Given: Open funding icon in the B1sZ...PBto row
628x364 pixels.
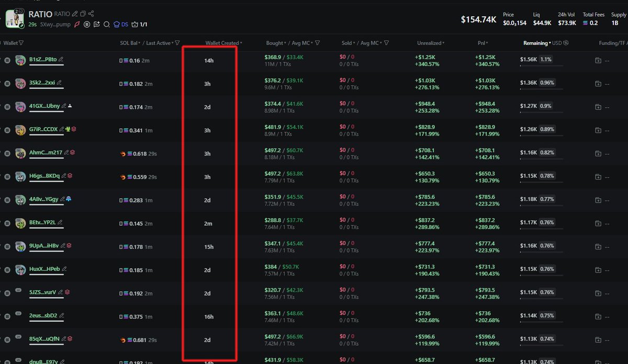Looking at the screenshot, I should point(598,61).
